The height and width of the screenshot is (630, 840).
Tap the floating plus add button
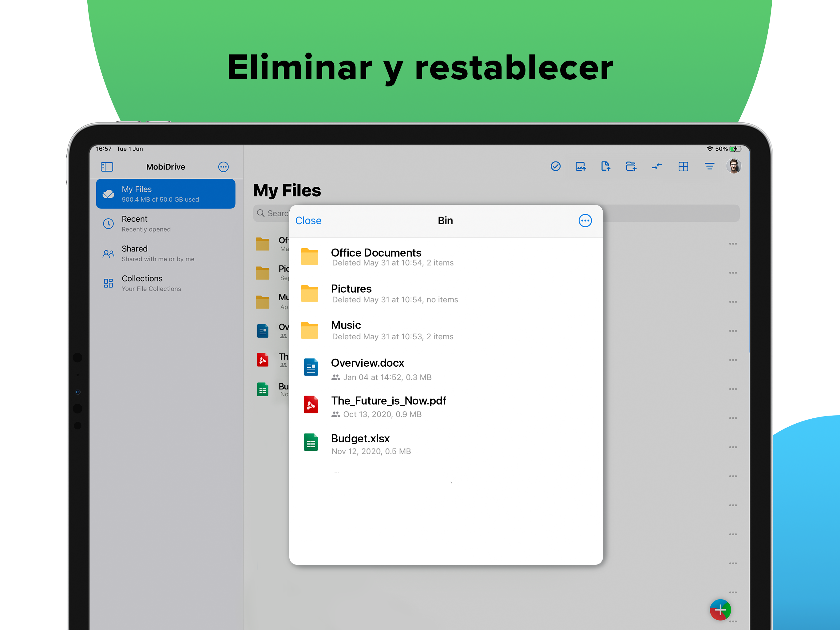click(720, 610)
